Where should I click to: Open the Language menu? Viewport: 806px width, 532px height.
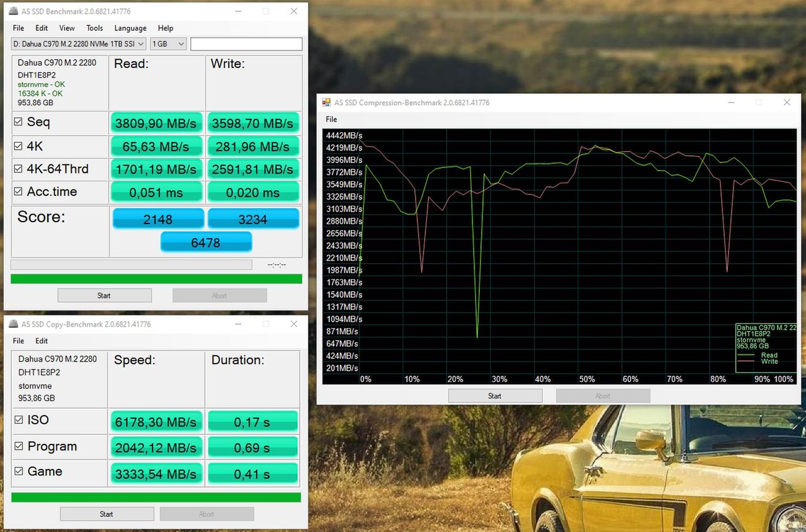coord(130,28)
